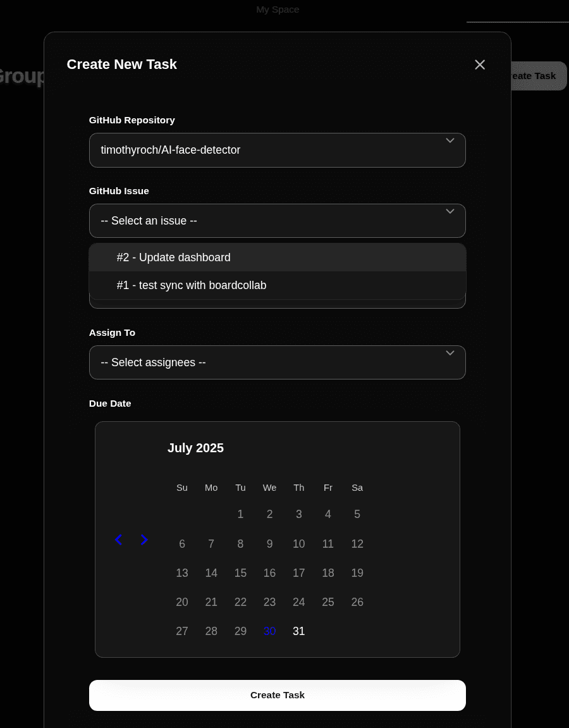Go to the previous month in the calendar
The height and width of the screenshot is (728, 569).
(119, 540)
